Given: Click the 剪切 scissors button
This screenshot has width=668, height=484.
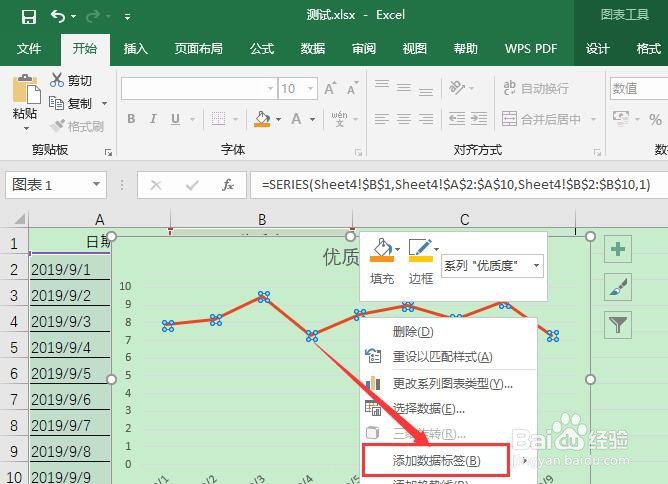Looking at the screenshot, I should [x=70, y=80].
